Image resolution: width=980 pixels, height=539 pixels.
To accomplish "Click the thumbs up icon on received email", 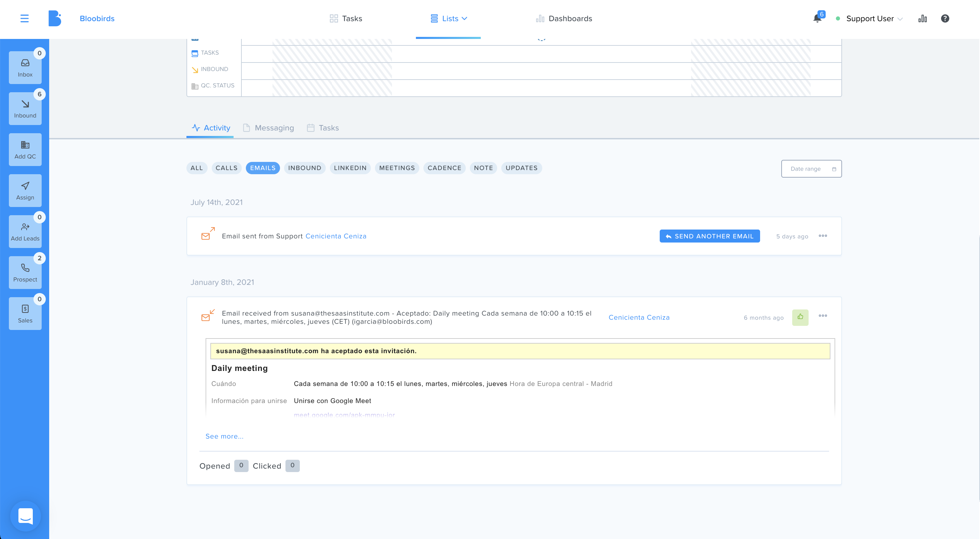I will pos(800,317).
